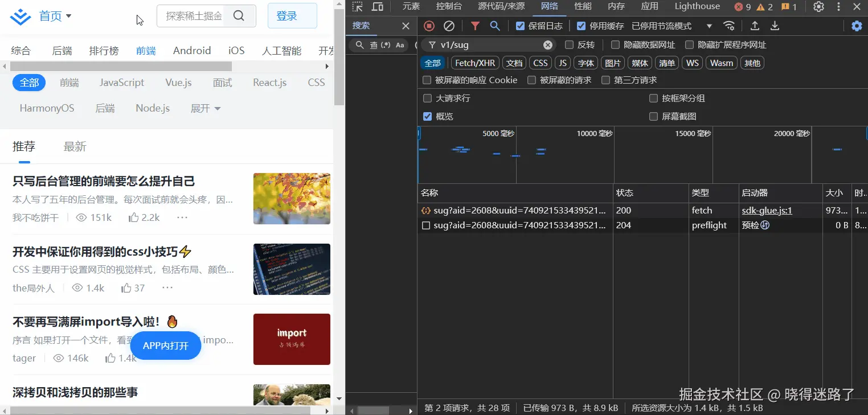Sort by 状态 column header
The width and height of the screenshot is (868, 415).
[x=650, y=193]
